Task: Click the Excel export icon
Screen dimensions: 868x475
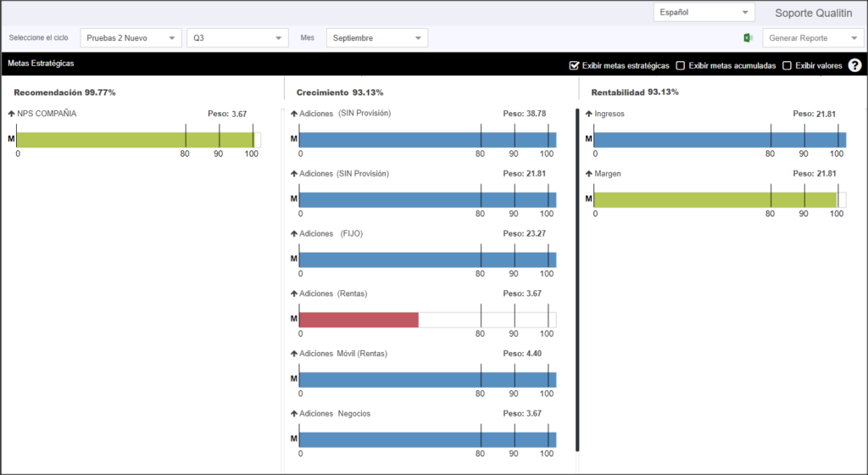Action: point(748,37)
